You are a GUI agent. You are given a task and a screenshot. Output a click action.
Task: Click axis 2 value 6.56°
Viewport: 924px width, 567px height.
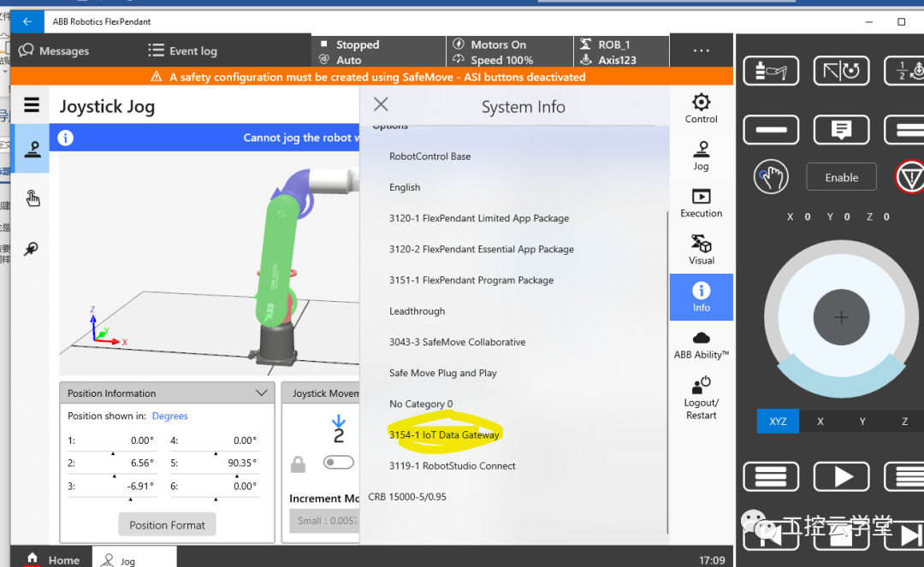point(142,463)
